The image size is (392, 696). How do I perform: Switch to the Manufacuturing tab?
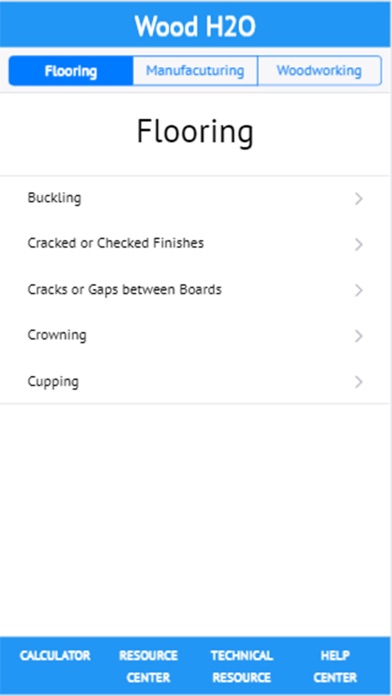[195, 71]
